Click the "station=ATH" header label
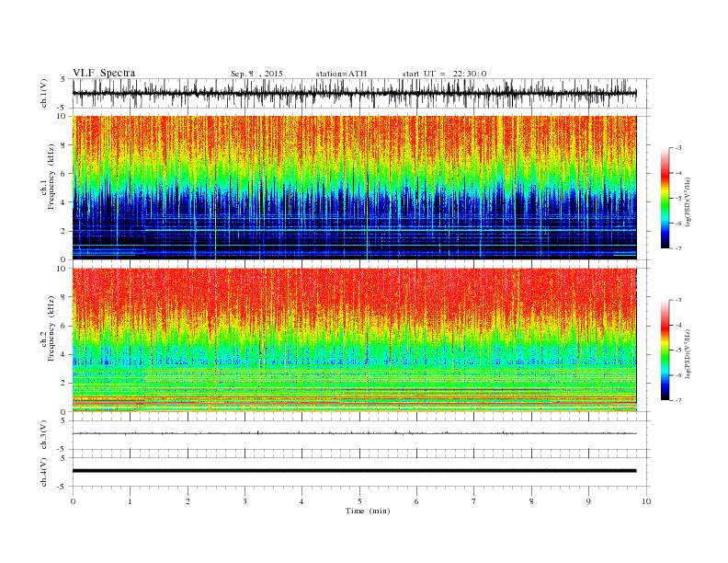This screenshot has height=563, width=728. click(x=341, y=74)
